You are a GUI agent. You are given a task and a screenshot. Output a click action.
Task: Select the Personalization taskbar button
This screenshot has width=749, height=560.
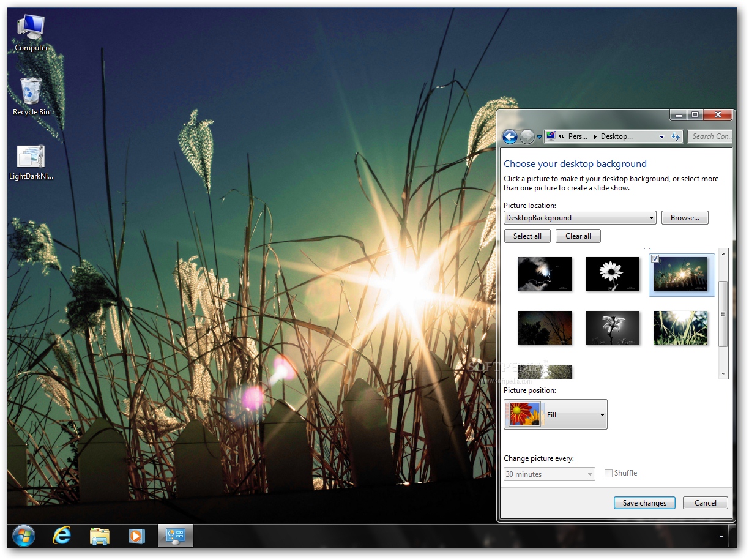[176, 536]
